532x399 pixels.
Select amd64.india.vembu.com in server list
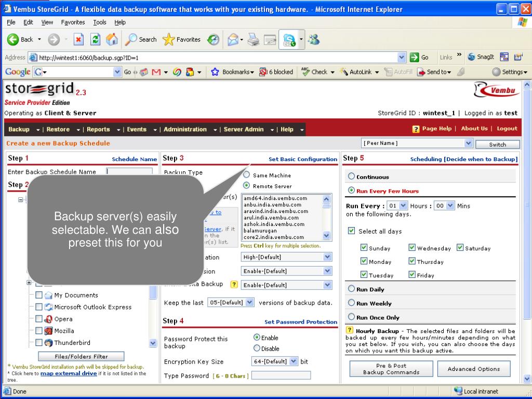click(x=275, y=198)
